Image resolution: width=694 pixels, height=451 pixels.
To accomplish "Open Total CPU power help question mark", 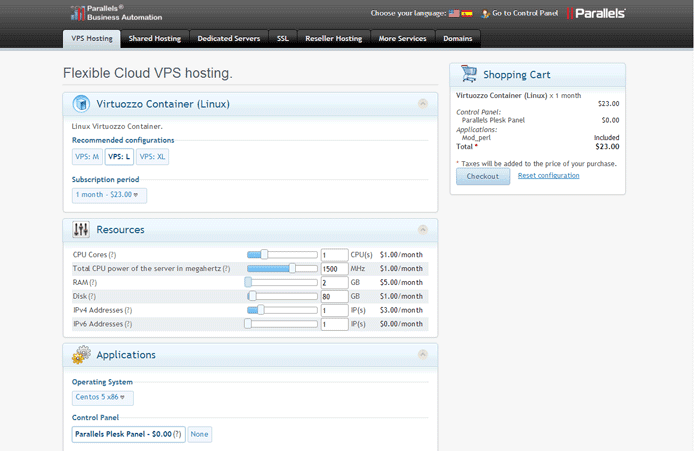I will tap(226, 269).
